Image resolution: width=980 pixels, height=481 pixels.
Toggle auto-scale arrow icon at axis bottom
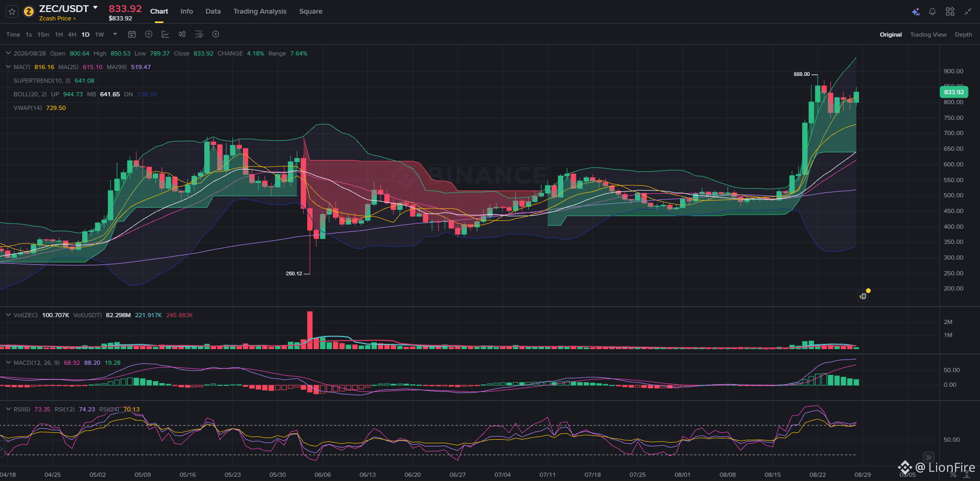[x=967, y=475]
